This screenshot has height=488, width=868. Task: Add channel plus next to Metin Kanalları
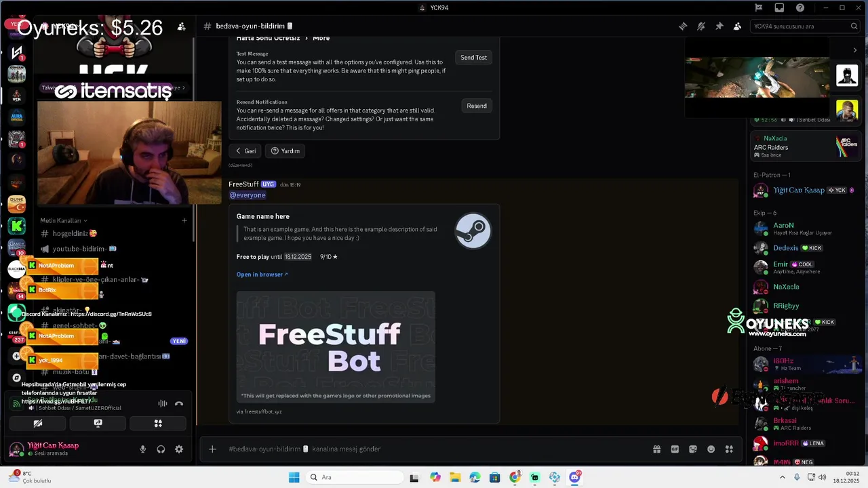(x=184, y=221)
